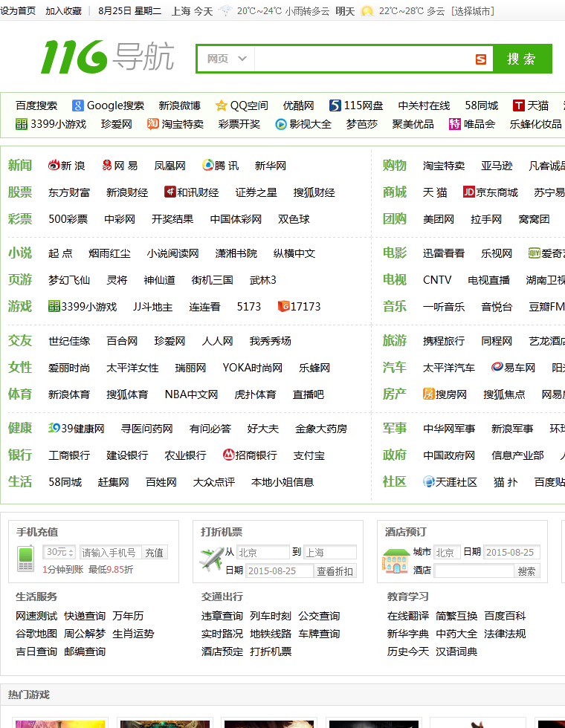
Task: Click the JD 京东商城 icon
Action: click(469, 192)
